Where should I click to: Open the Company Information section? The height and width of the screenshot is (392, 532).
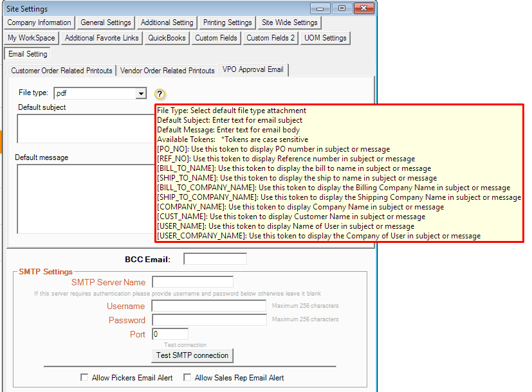[x=39, y=22]
